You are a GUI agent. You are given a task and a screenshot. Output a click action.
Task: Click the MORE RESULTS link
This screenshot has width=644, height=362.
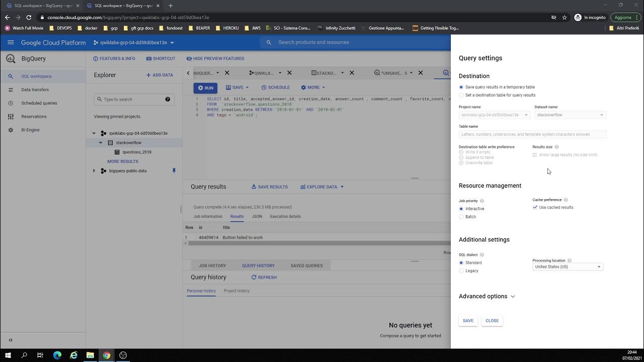pos(123,161)
